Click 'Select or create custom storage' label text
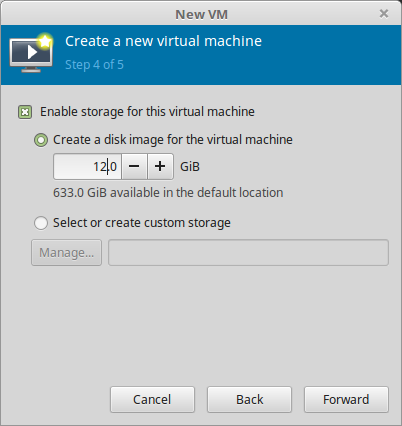 [142, 223]
